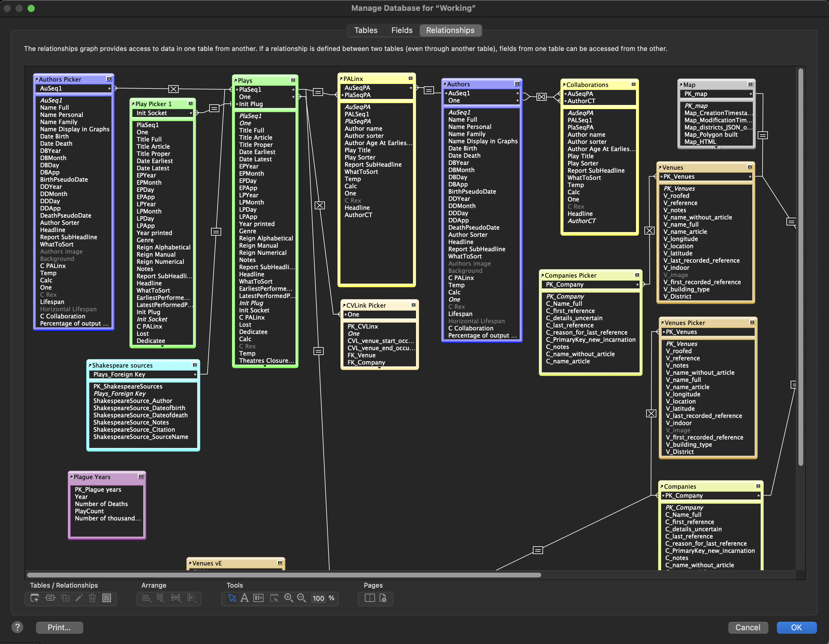Collapse the Plays table occurrence
The height and width of the screenshot is (644, 829).
293,80
